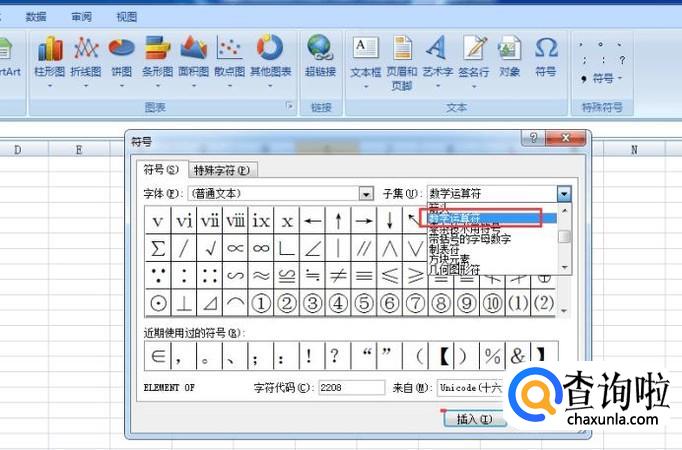Pick the infinity ∞ symbol
Viewport: 682px width, 450px height.
[261, 248]
